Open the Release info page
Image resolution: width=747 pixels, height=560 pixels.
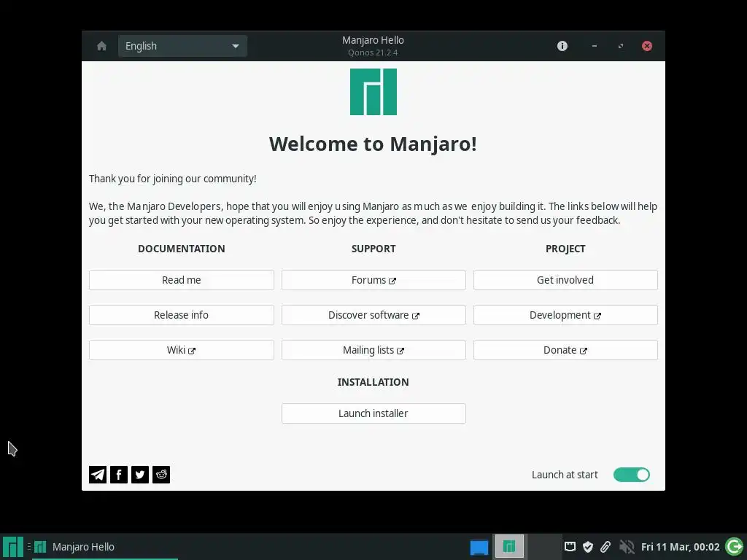tap(182, 315)
